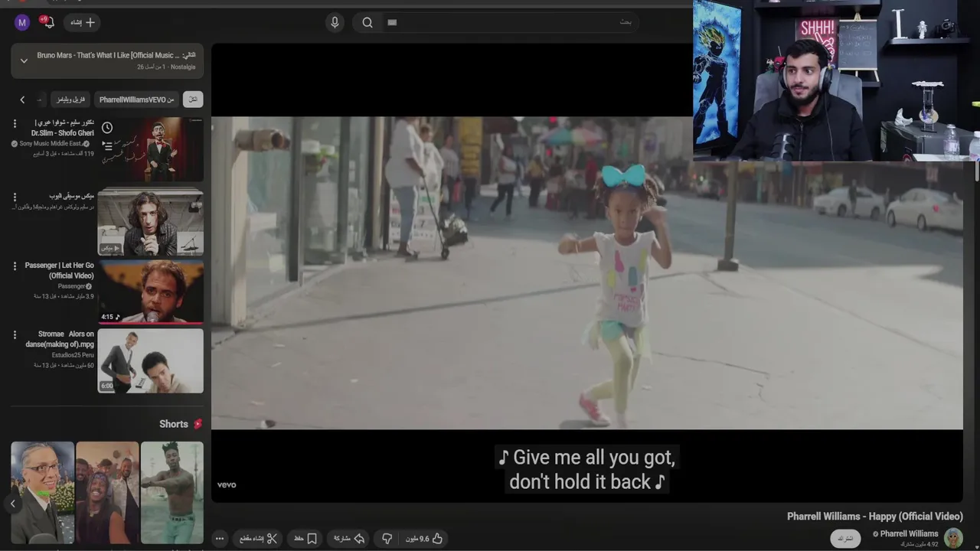The image size is (980, 551).
Task: Click the 6:00 duration badge on Stromae thumbnail
Action: [107, 386]
